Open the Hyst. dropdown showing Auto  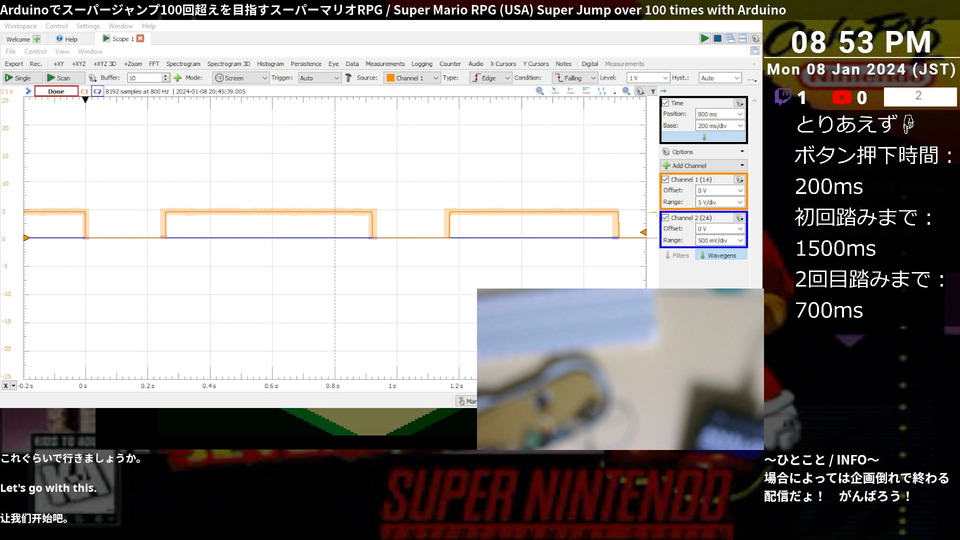pos(719,78)
